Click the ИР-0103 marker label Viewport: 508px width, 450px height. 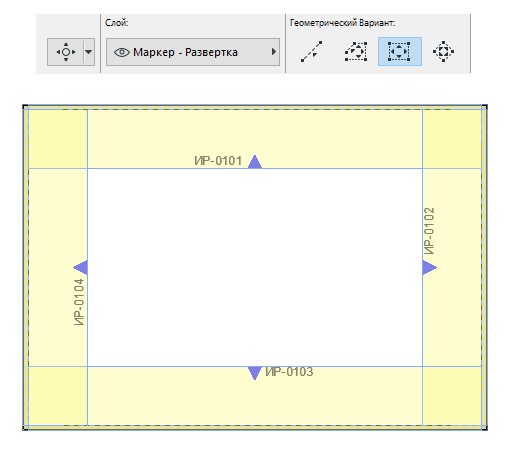(289, 372)
